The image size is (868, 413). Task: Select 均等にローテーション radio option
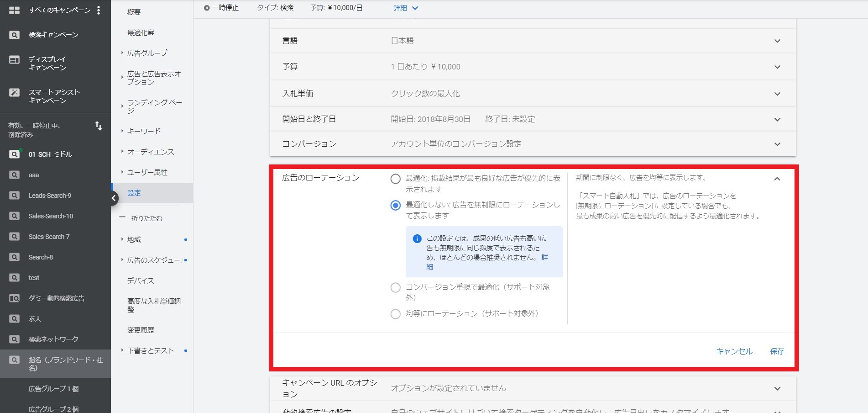(x=396, y=314)
